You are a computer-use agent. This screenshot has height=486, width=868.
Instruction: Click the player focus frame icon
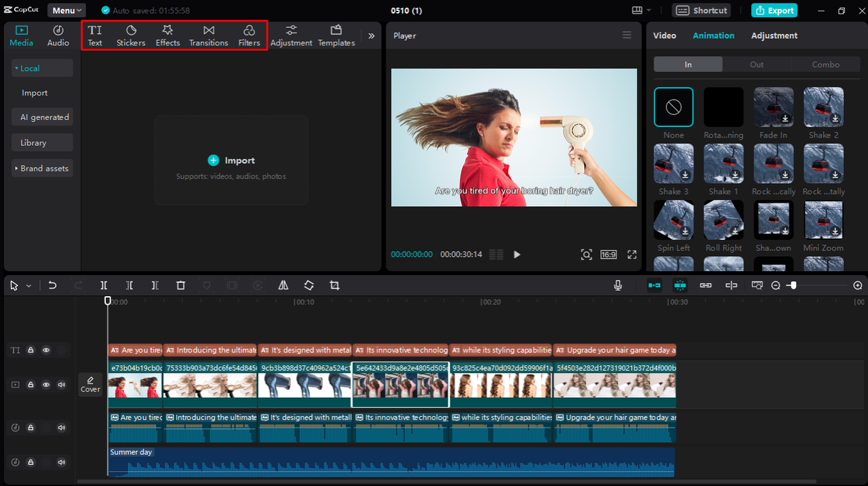pos(587,254)
